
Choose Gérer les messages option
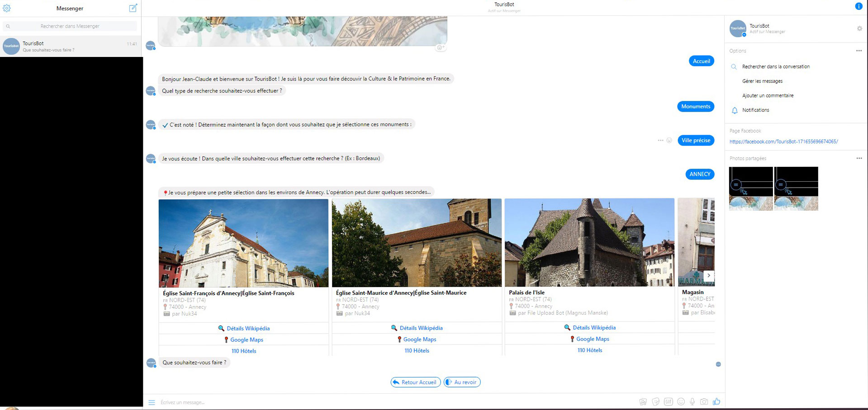762,81
